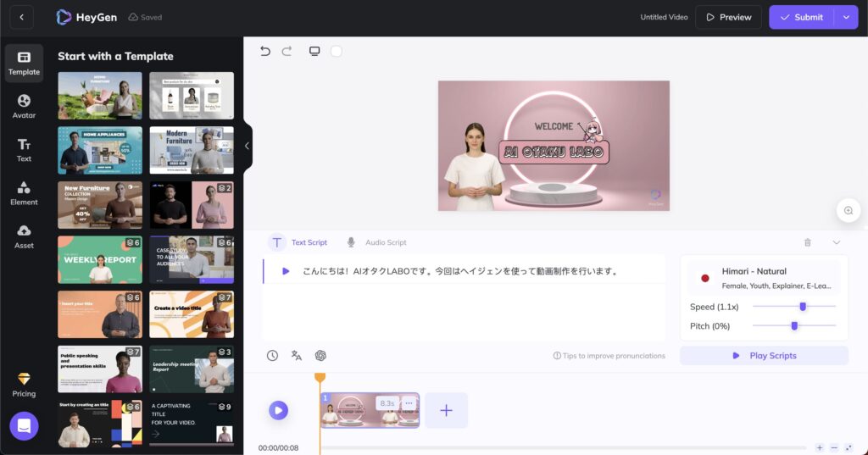Image resolution: width=868 pixels, height=455 pixels.
Task: Play the timeline with the purple button
Action: [x=278, y=410]
